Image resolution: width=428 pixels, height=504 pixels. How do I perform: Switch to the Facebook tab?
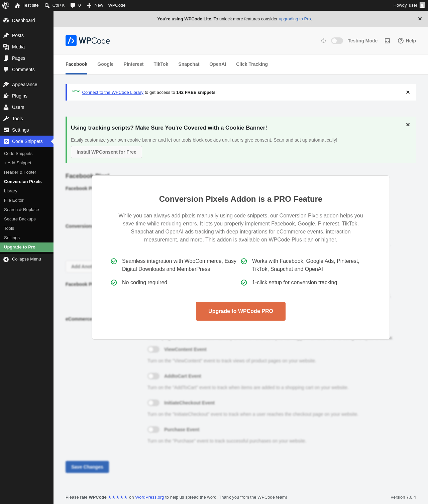pos(76,64)
